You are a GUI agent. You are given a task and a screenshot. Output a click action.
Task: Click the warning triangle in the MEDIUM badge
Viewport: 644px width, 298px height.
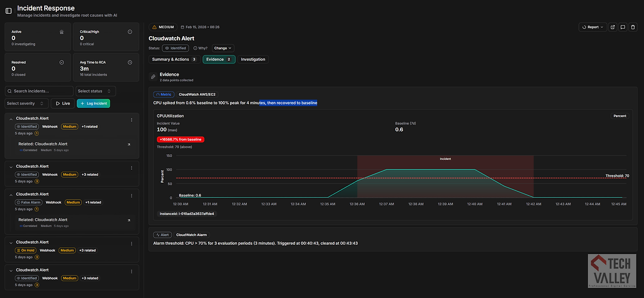click(x=154, y=27)
